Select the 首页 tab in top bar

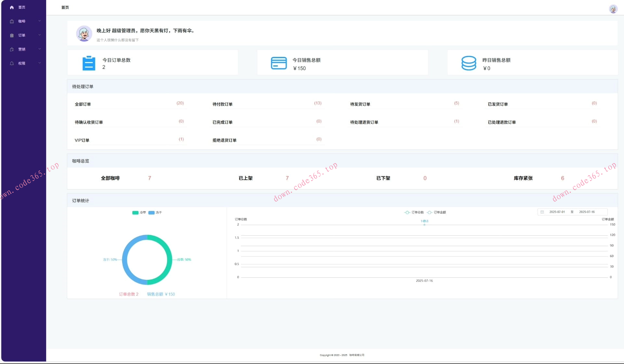pyautogui.click(x=65, y=7)
